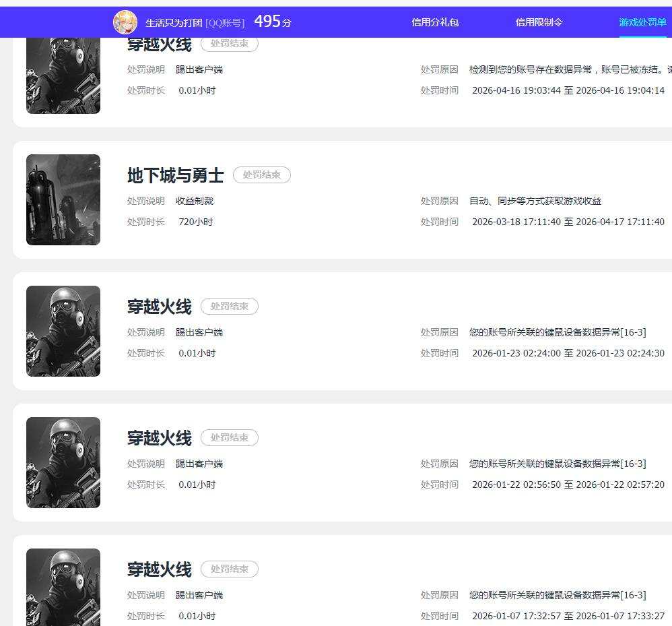Viewport: 672px width, 626px height.
Task: Click the 穿越火线 thumbnail dated 2026-01-22
Action: click(63, 463)
